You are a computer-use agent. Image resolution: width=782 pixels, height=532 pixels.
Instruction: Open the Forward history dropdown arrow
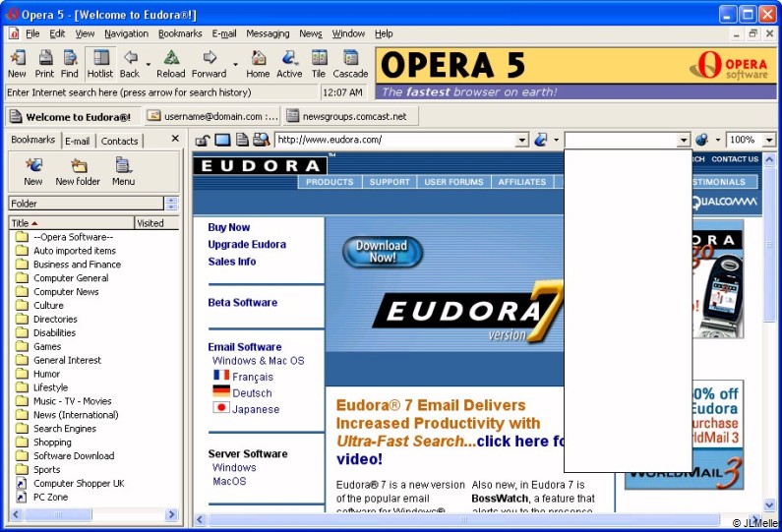(x=235, y=64)
